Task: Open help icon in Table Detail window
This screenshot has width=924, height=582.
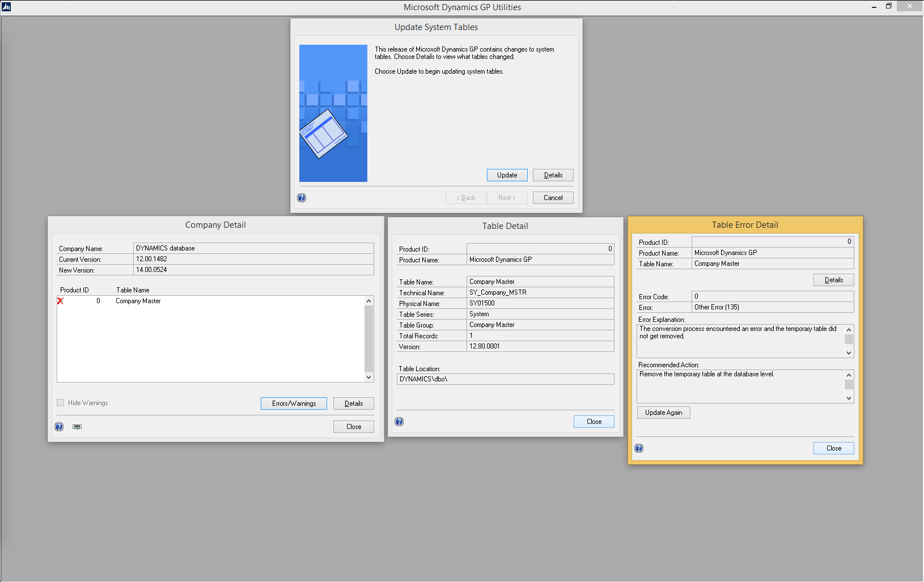Action: tap(399, 422)
